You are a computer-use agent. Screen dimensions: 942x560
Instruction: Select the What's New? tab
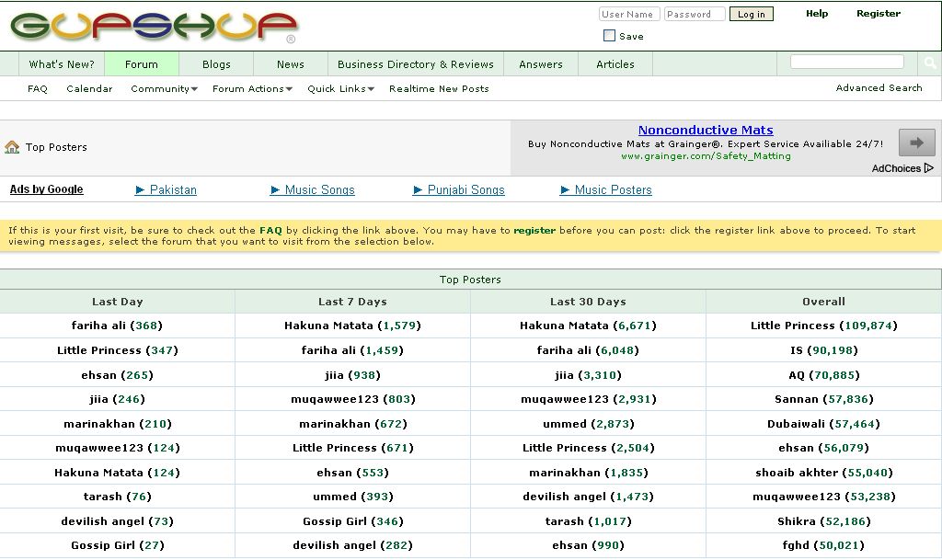point(62,64)
